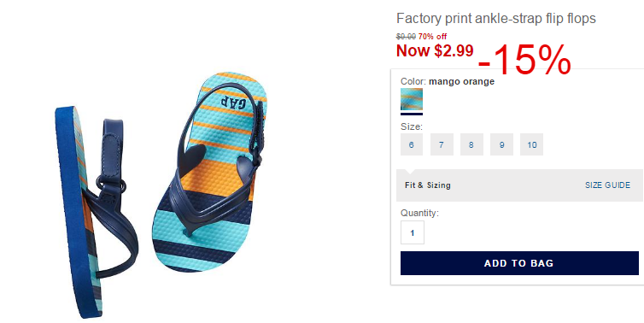Click the Size: label
Image resolution: width=644 pixels, height=323 pixels.
click(x=412, y=126)
